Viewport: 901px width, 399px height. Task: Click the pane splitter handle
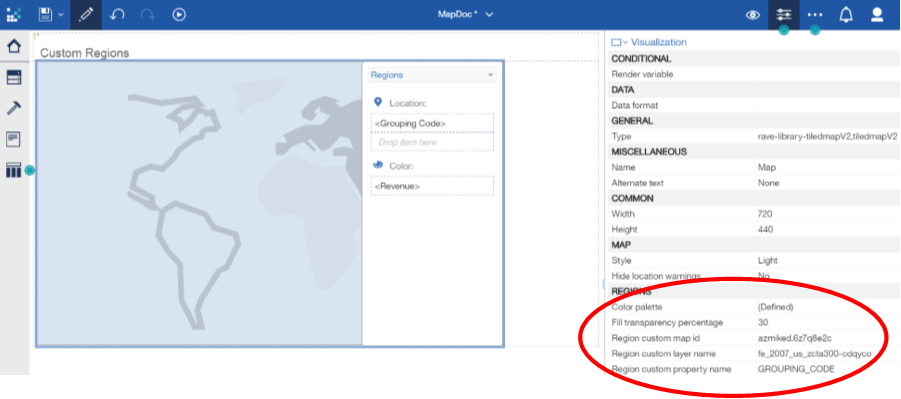(603, 283)
